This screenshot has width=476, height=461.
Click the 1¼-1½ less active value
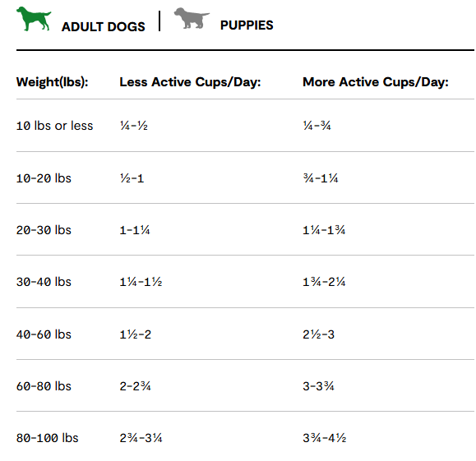pyautogui.click(x=141, y=282)
